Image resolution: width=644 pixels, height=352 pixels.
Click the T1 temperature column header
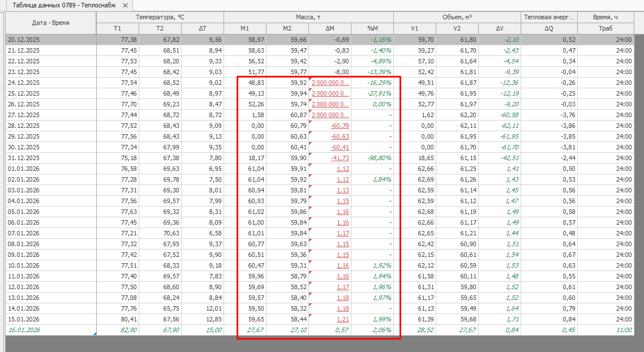(x=117, y=29)
